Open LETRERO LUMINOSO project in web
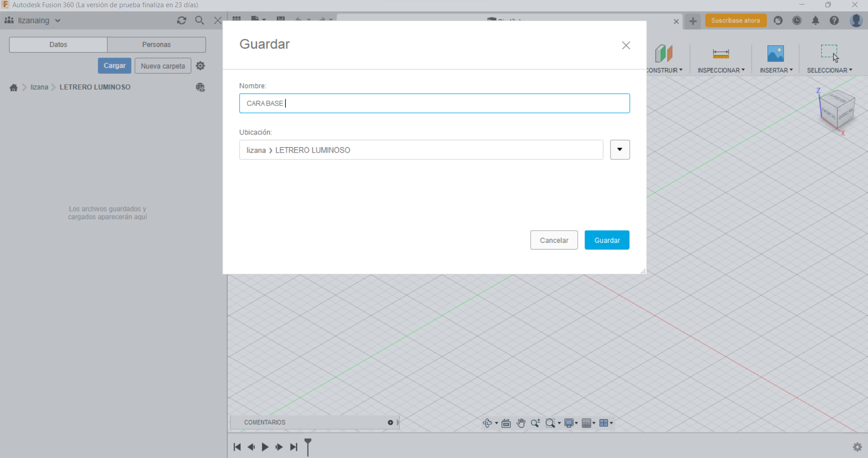The width and height of the screenshot is (868, 458). click(x=200, y=87)
